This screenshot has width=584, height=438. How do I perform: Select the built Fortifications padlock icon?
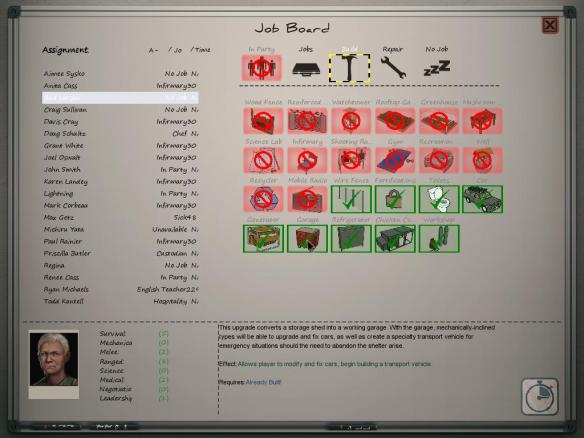[395, 199]
